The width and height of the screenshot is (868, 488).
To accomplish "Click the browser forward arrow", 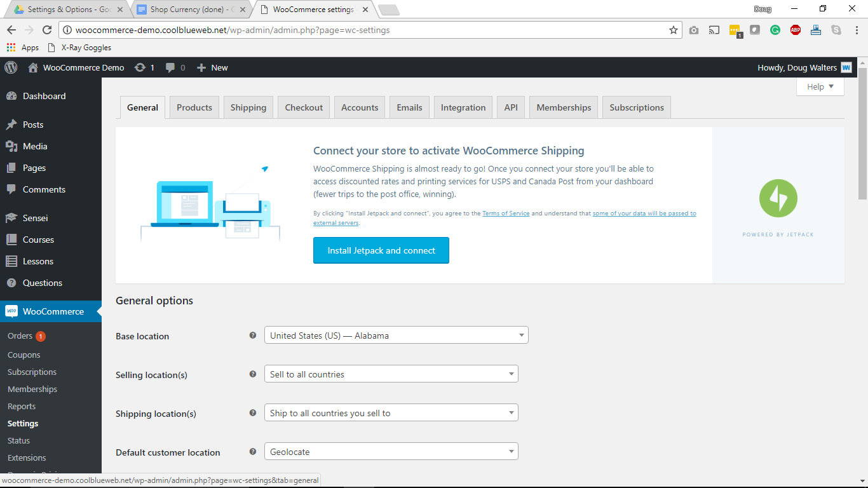I will tap(29, 30).
